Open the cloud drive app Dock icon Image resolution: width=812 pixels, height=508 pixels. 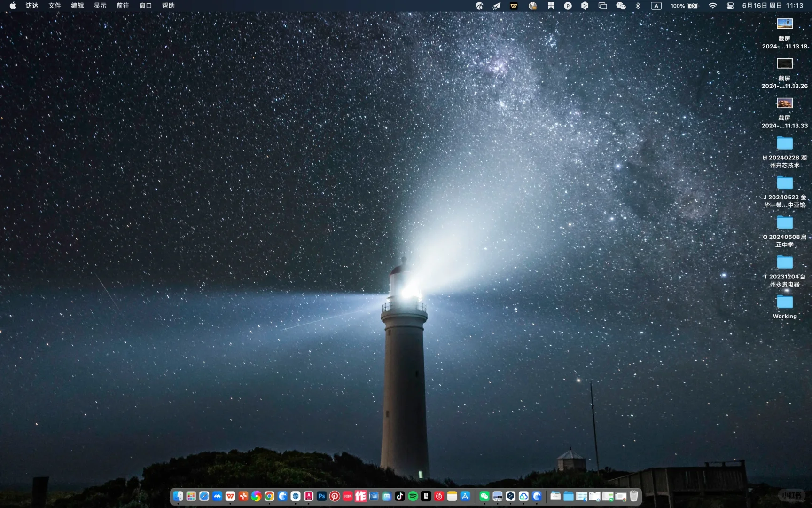(x=523, y=496)
